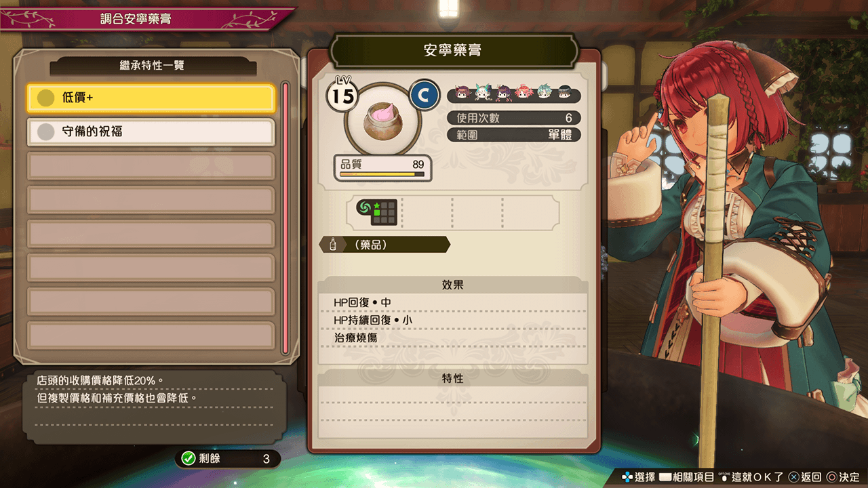Click the 這就OK了 options prompt
Screen dimensions: 868x488
click(x=751, y=477)
